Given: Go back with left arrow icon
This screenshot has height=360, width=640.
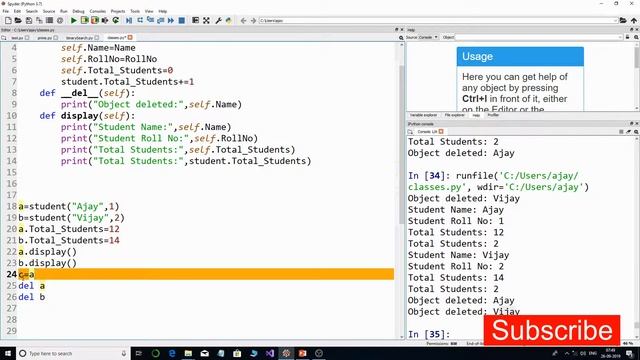Looking at the screenshot, I should click(x=243, y=20).
